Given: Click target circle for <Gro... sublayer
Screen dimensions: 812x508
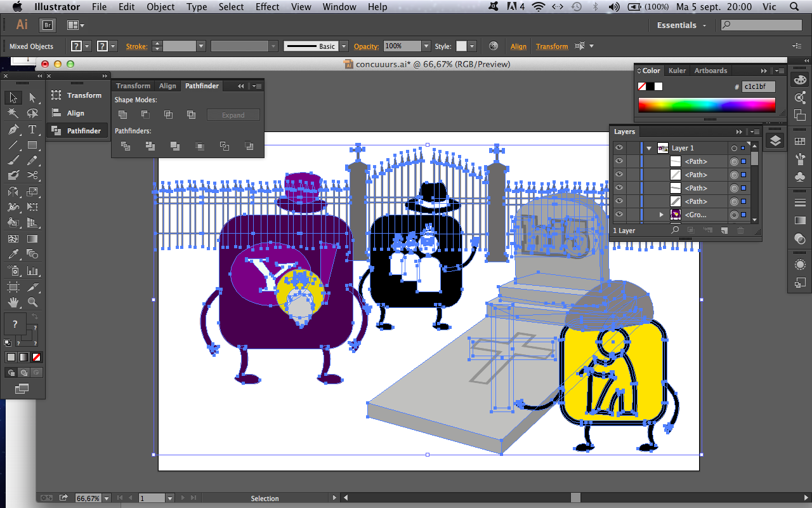Looking at the screenshot, I should click(734, 215).
